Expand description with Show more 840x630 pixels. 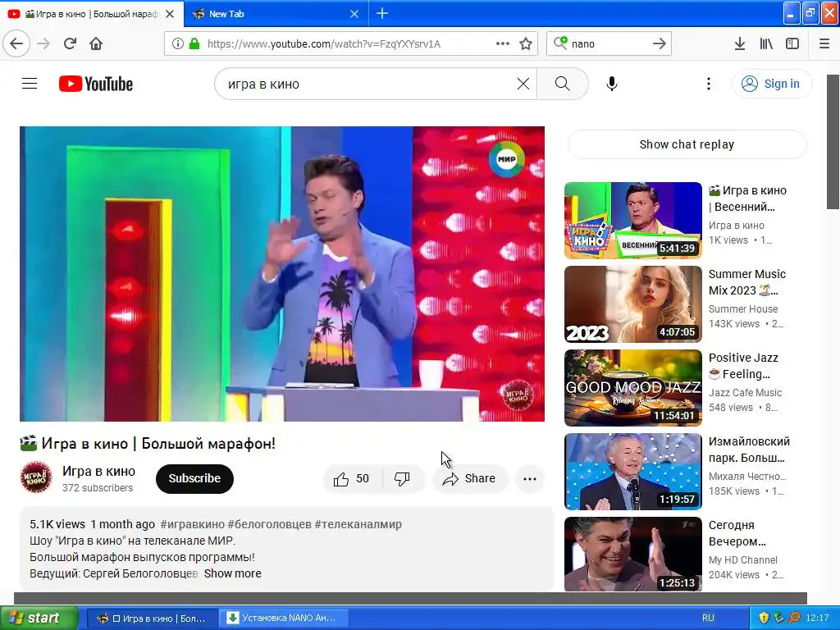pyautogui.click(x=232, y=573)
